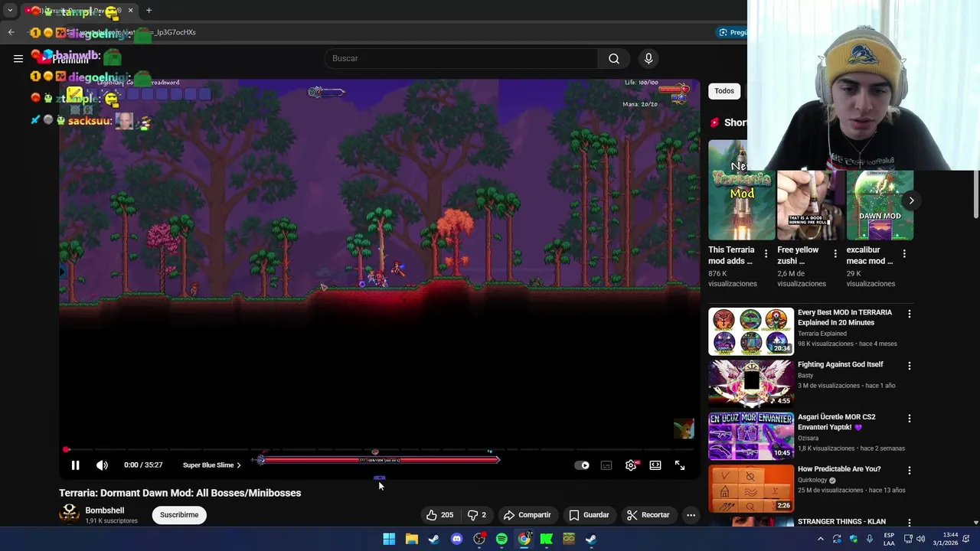Open the ESP LAA keyboard language indicator

coord(889,539)
